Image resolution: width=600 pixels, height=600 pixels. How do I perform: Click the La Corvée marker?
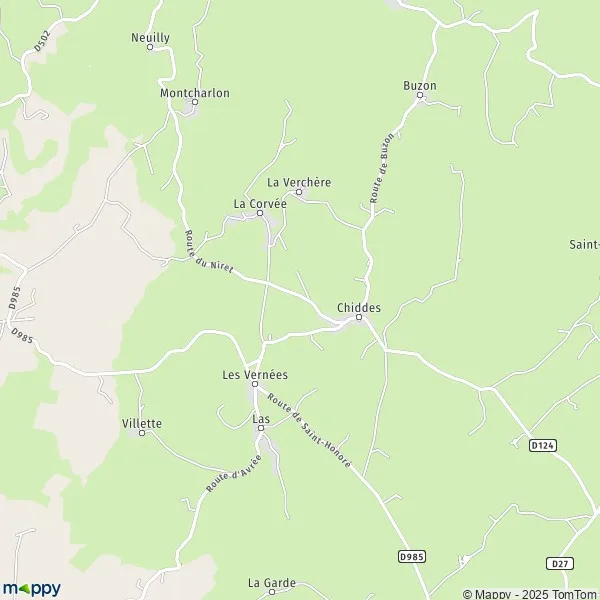[x=260, y=213]
